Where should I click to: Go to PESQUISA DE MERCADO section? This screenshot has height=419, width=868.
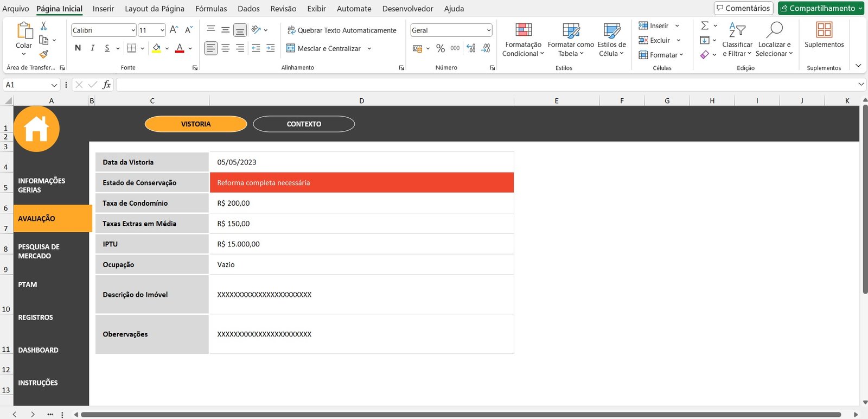[39, 251]
